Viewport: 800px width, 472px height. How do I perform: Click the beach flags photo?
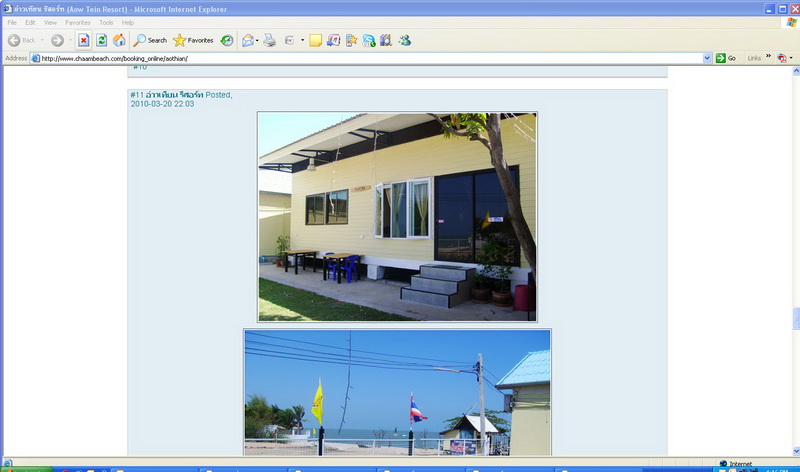tap(397, 392)
